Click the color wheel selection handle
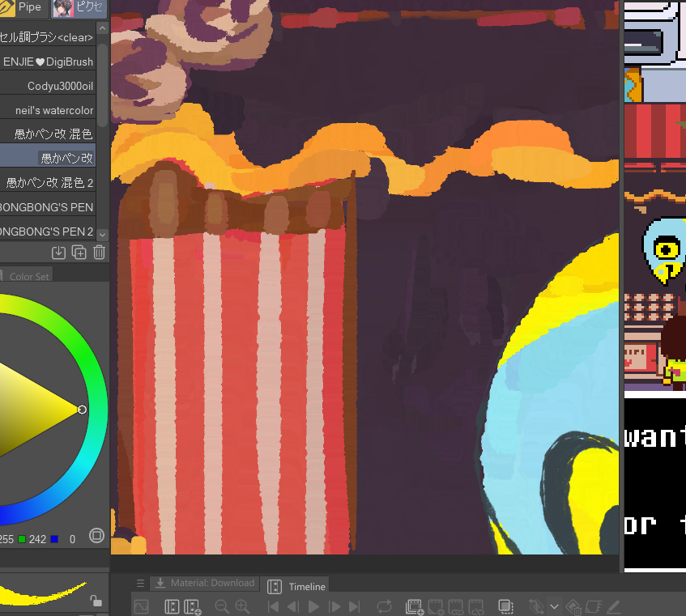Viewport: 686px width, 616px height. (x=82, y=410)
